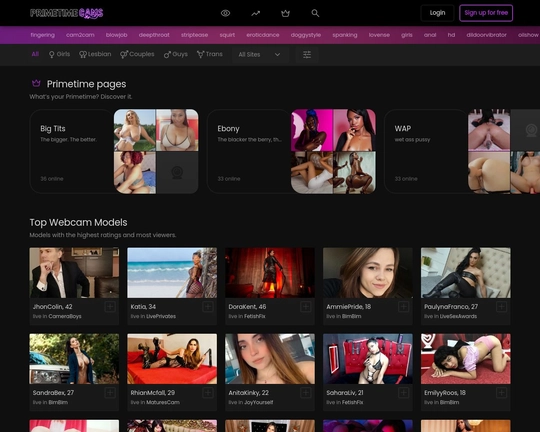
Task: Click the Login button
Action: tap(437, 13)
